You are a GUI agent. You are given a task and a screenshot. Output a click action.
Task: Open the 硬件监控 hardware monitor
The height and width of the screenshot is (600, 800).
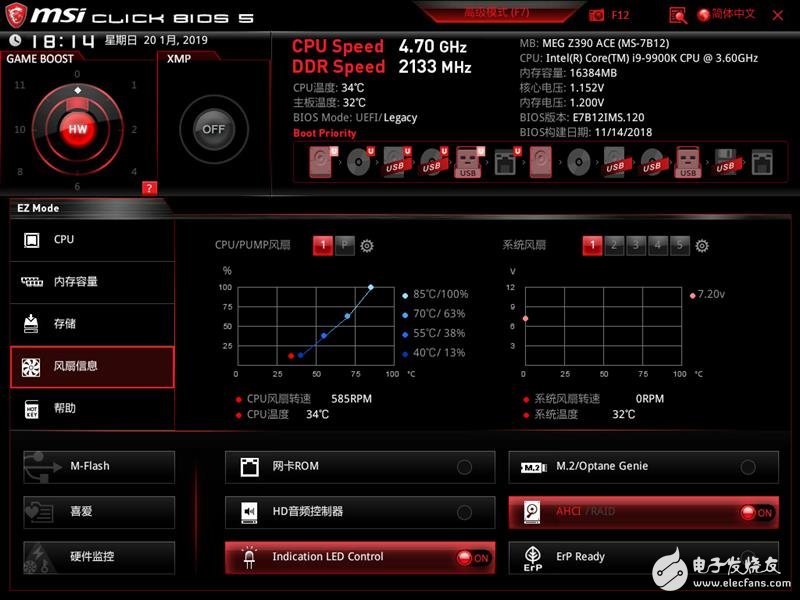99,558
